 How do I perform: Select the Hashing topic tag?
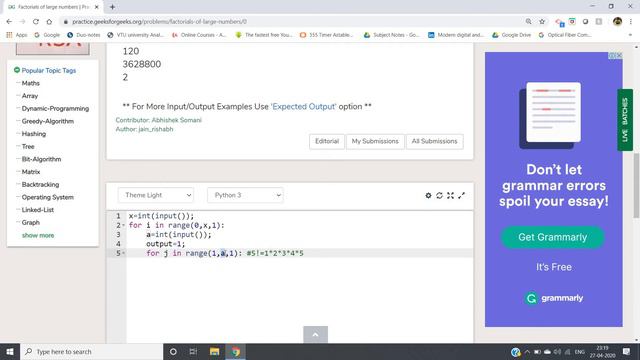pyautogui.click(x=34, y=134)
